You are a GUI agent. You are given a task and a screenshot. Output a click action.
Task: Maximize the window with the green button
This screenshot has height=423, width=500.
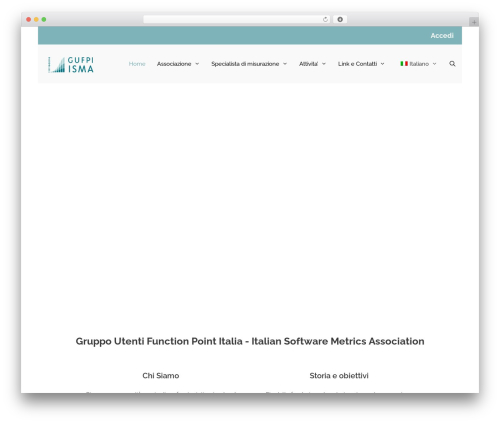tap(44, 20)
